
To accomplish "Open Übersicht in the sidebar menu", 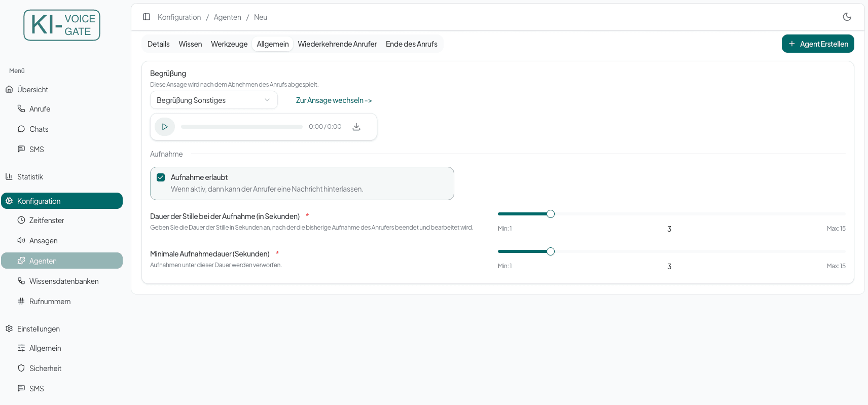I will (62, 89).
